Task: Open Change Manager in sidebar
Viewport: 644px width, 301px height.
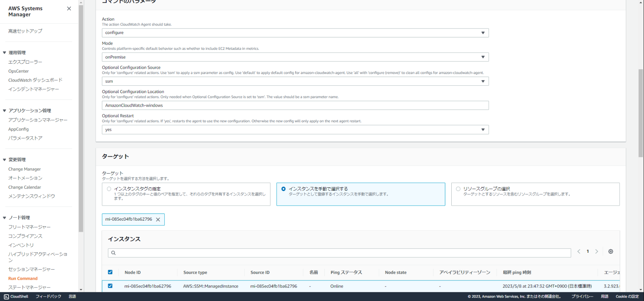Action: [x=24, y=169]
